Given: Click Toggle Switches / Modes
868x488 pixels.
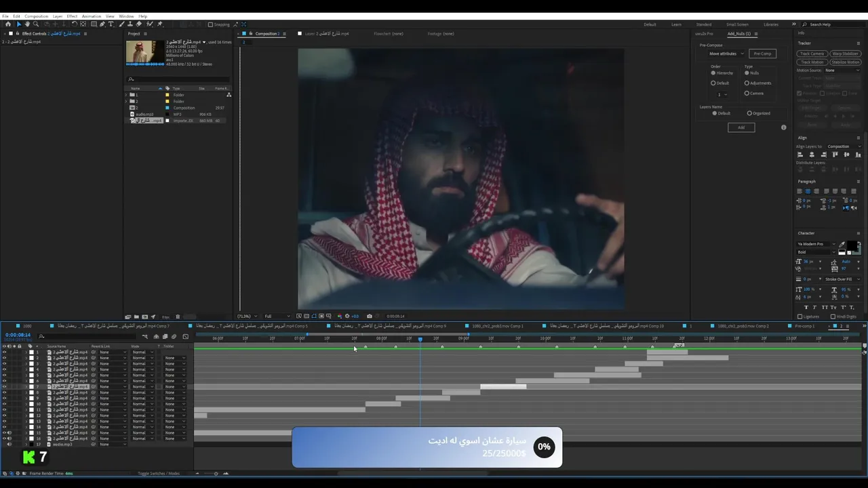Looking at the screenshot, I should click(x=159, y=474).
